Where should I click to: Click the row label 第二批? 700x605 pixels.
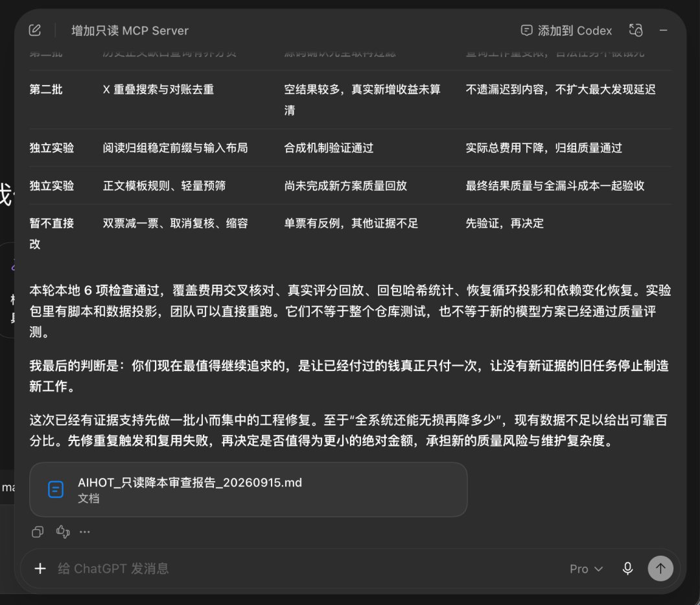point(46,89)
